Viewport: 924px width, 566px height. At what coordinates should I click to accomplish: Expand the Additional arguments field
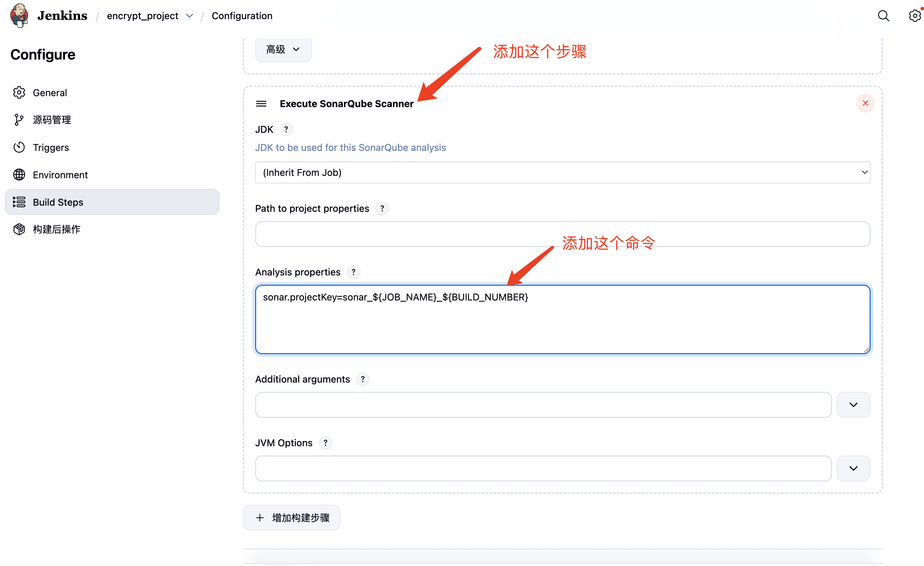point(853,404)
